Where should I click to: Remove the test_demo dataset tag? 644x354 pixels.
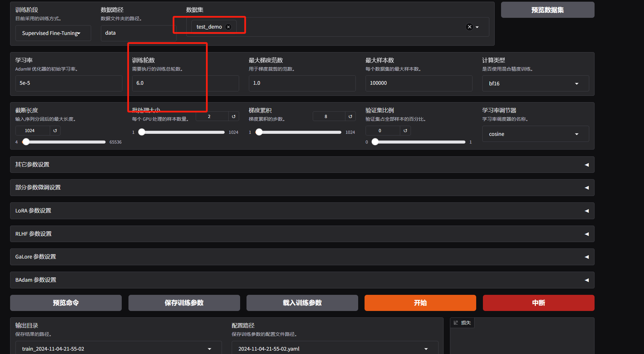pos(228,27)
